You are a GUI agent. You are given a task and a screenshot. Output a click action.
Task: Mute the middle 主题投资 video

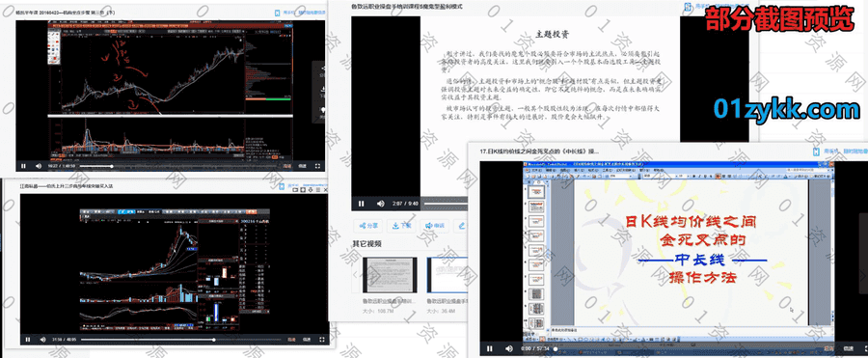(x=381, y=204)
